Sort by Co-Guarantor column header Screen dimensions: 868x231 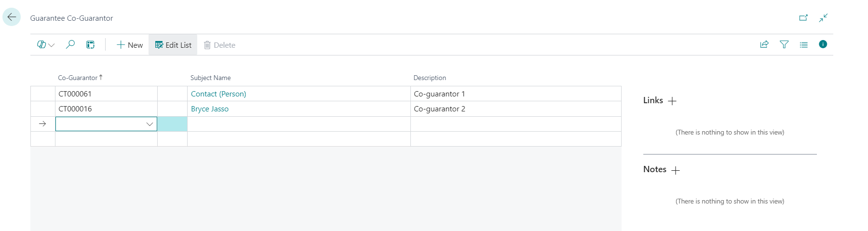(x=78, y=78)
